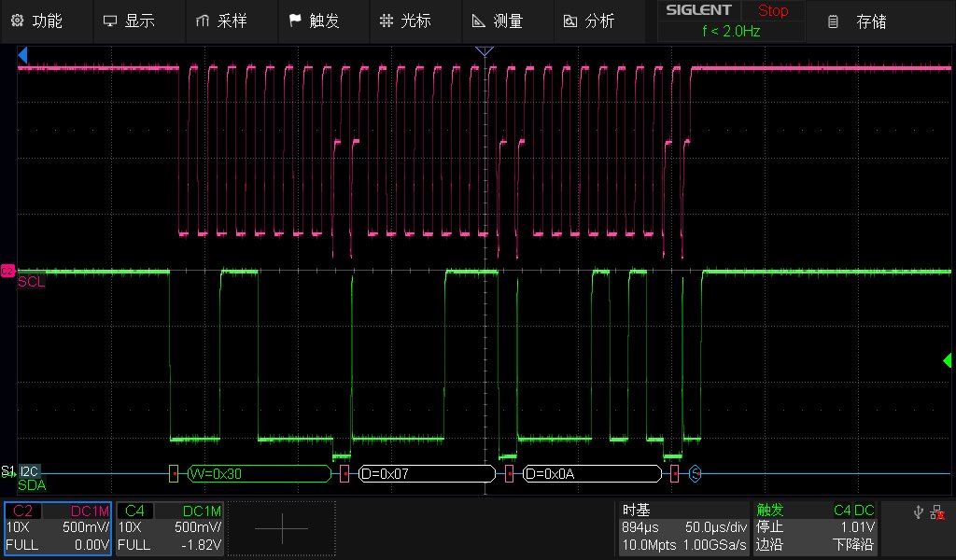Click the SIGLENT logo
The height and width of the screenshot is (560, 956).
(698, 10)
